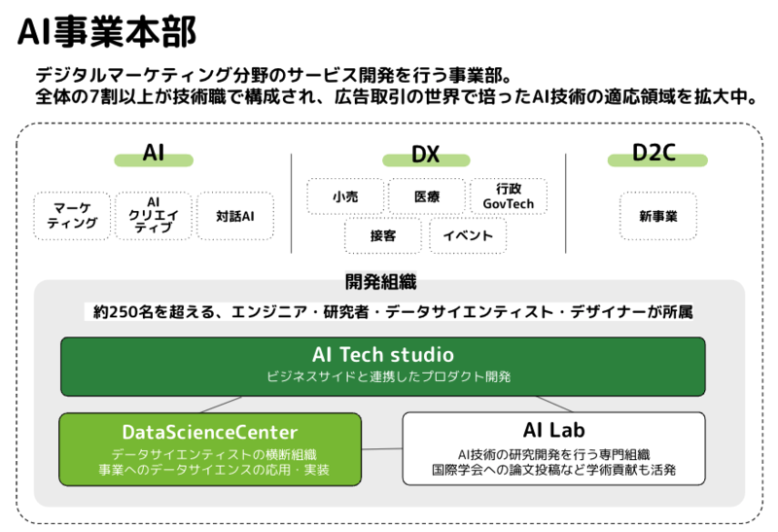Select the AI Tech studio green block

(382, 367)
